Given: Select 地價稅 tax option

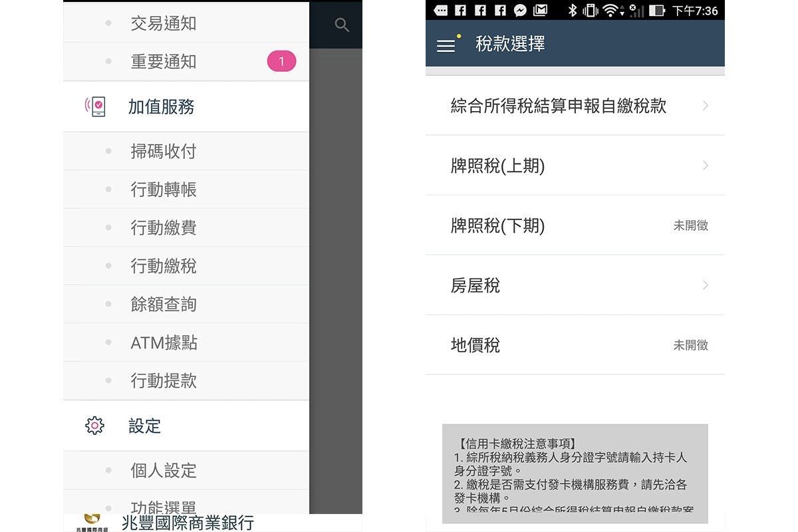Looking at the screenshot, I should [x=575, y=344].
